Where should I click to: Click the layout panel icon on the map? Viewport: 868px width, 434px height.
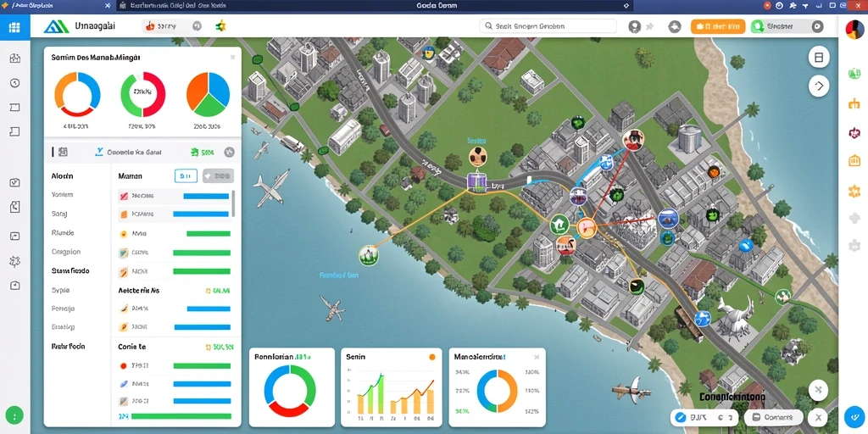pos(819,58)
